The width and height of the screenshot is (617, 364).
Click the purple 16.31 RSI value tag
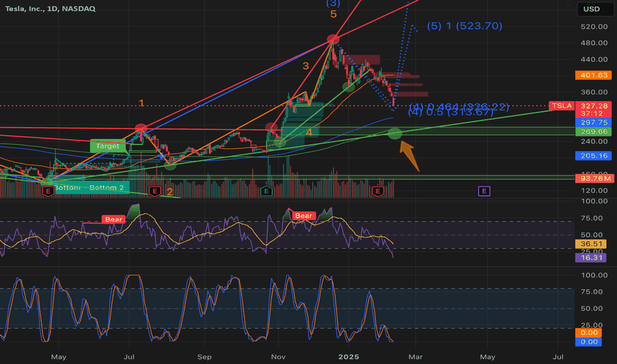click(591, 257)
